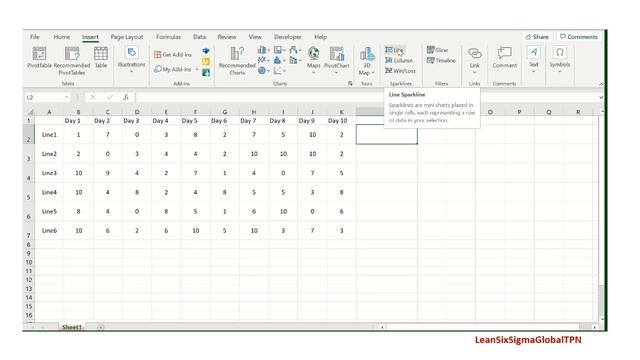Insert a Comment

(504, 57)
